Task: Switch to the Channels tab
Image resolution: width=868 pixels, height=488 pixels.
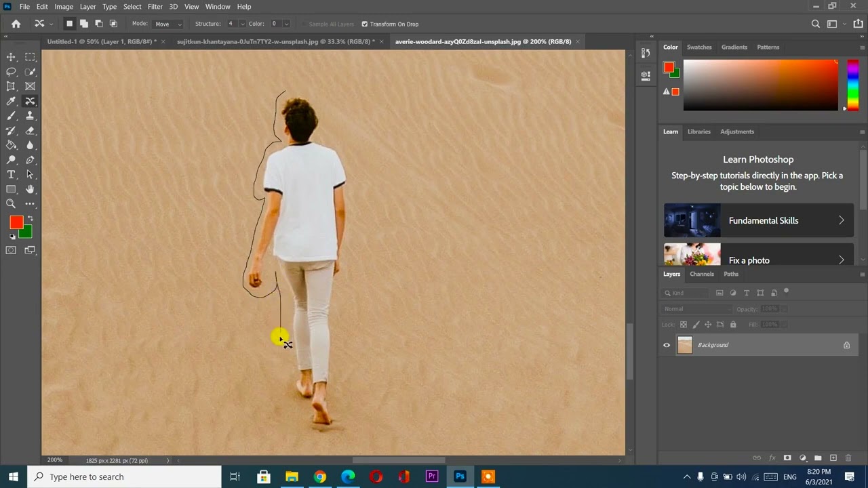Action: (x=702, y=274)
